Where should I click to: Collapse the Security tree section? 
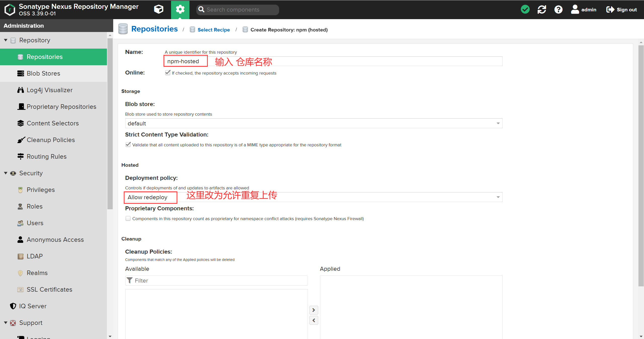click(6, 173)
